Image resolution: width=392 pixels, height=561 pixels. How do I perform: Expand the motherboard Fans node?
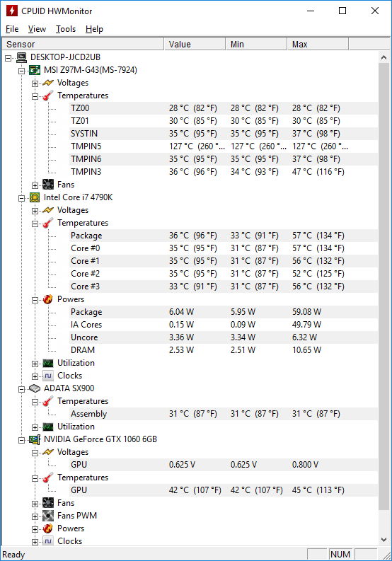tap(35, 185)
